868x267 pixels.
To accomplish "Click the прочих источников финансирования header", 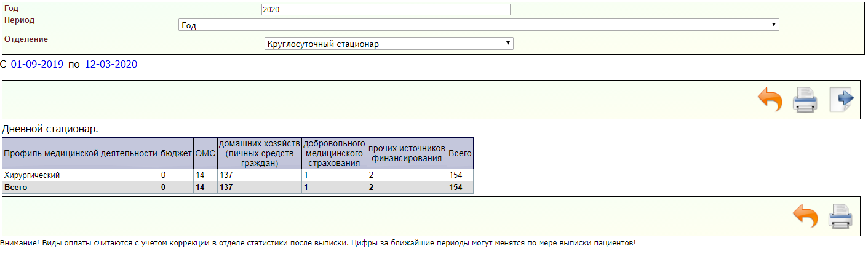I will [407, 153].
